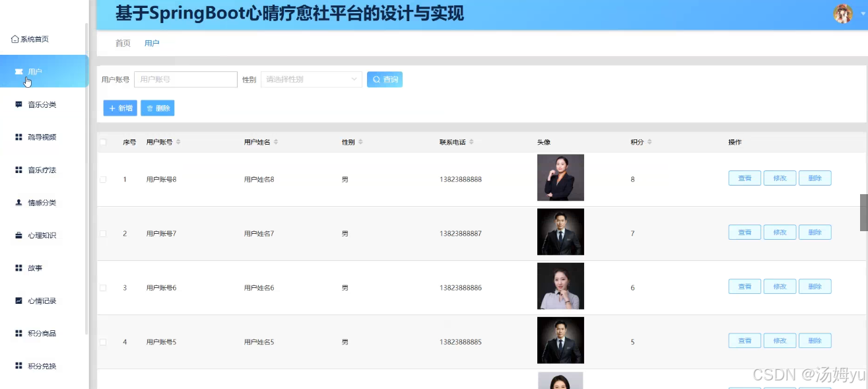868x389 pixels.
Task: Select the cell text 用户账号8
Action: (x=161, y=180)
